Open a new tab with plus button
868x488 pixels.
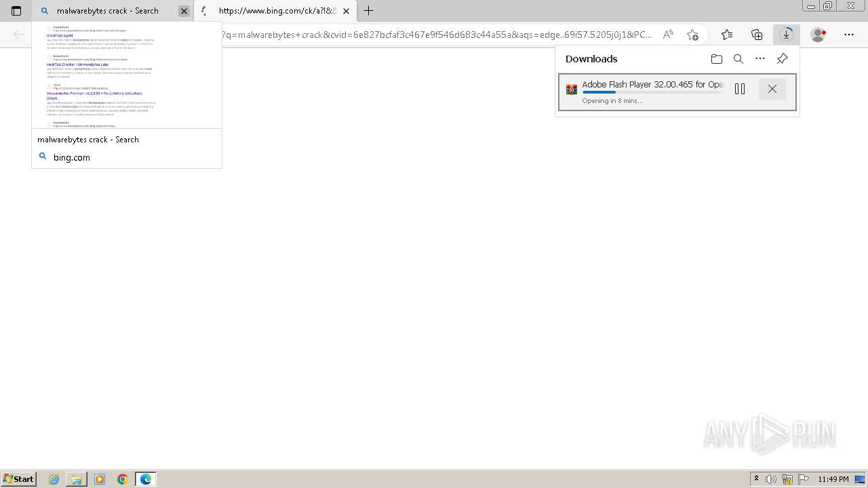click(368, 11)
